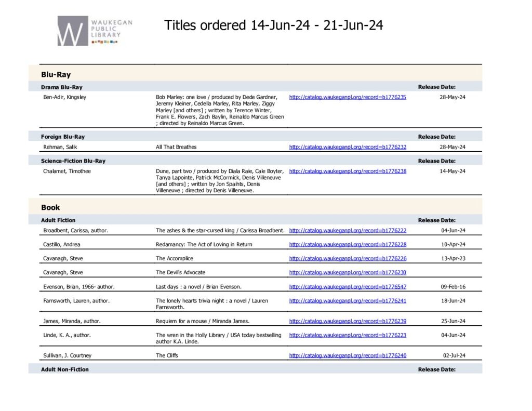Select the 'Adult Non-Fiction' subheading
The height and width of the screenshot is (411, 532).
[65, 369]
